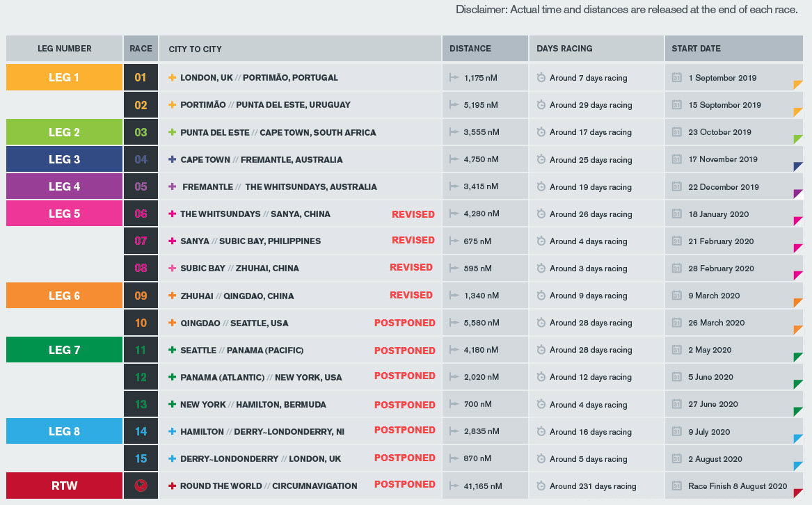Screen dimensions: 812x505
Task: Click the distance marker icon beside 3,555 nM
Action: pyautogui.click(x=454, y=132)
